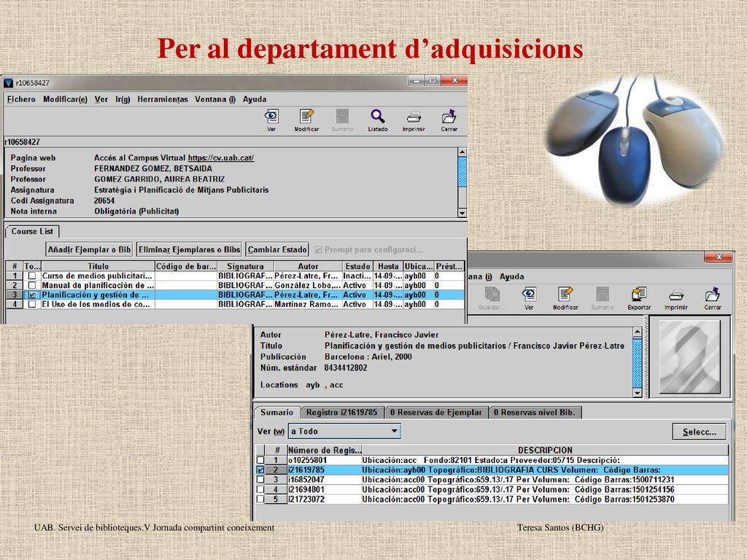Tick checkbox for record i16852047
This screenshot has height=560, width=747.
260,480
